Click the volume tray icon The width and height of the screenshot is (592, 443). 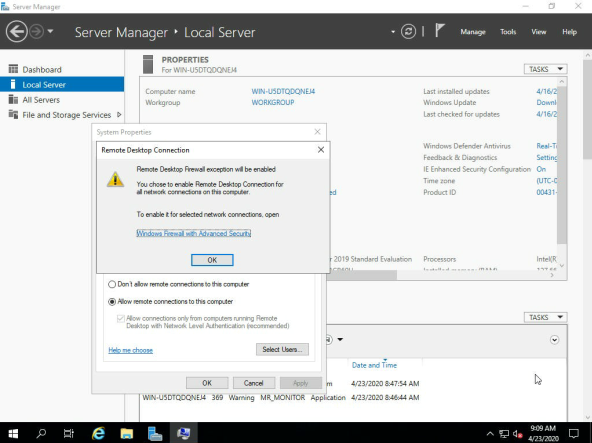[x=518, y=434]
